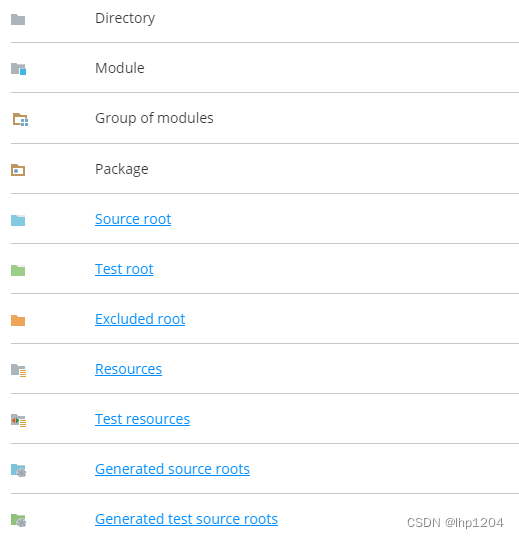Click the orange Excluded root folder icon
The height and width of the screenshot is (539, 519).
(18, 320)
